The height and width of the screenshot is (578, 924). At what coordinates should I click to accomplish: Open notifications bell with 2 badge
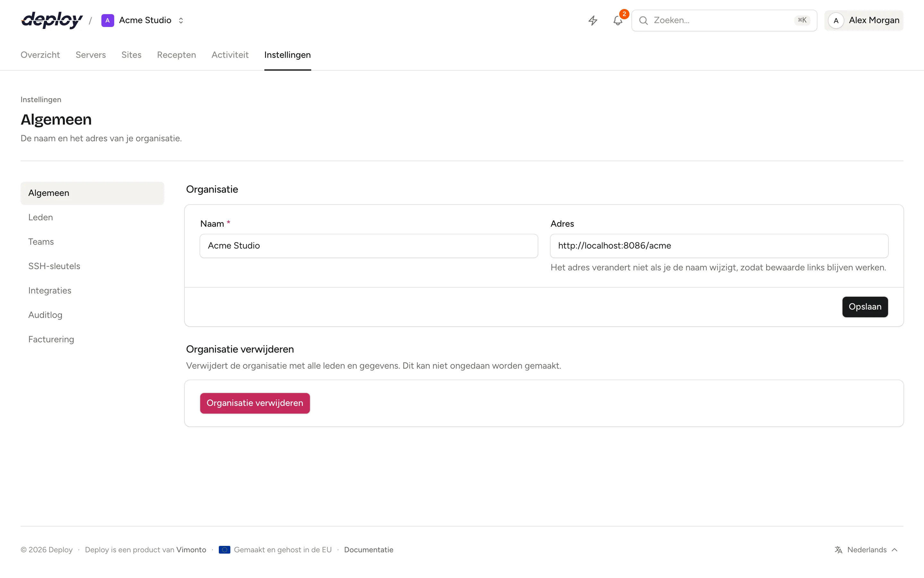point(618,20)
